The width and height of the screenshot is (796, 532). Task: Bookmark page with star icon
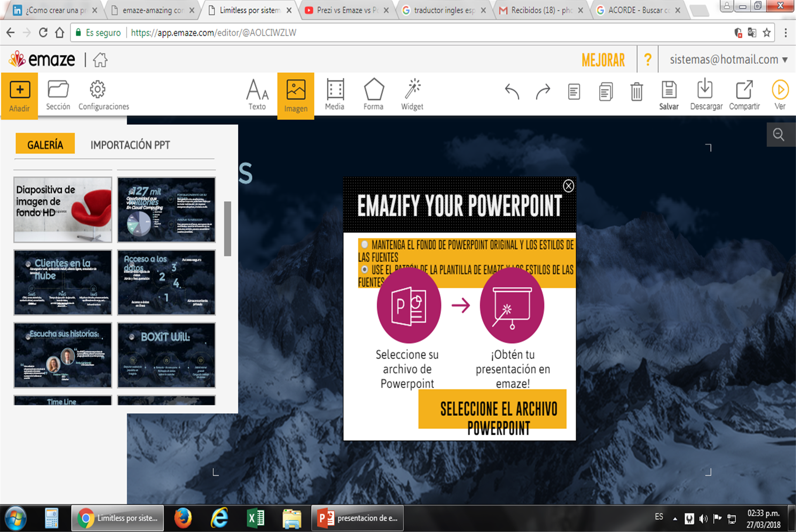point(767,33)
